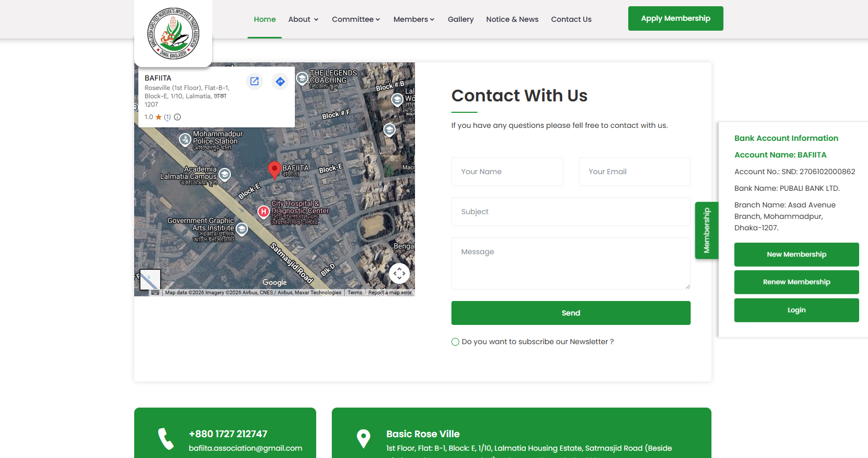This screenshot has width=868, height=458.
Task: Open map camera controls button
Action: tap(399, 273)
